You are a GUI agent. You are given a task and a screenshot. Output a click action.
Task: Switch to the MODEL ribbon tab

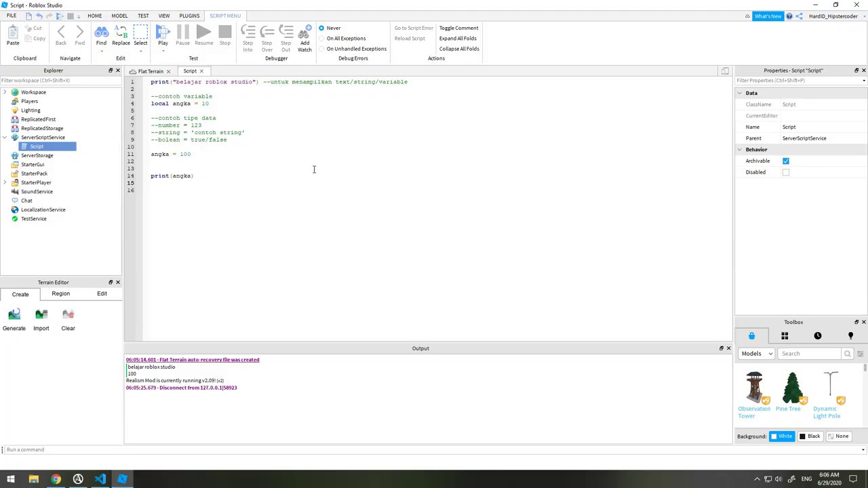(x=119, y=16)
